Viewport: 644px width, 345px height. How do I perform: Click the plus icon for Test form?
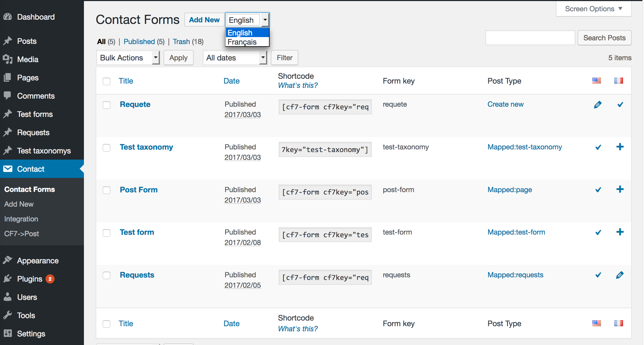pos(620,232)
